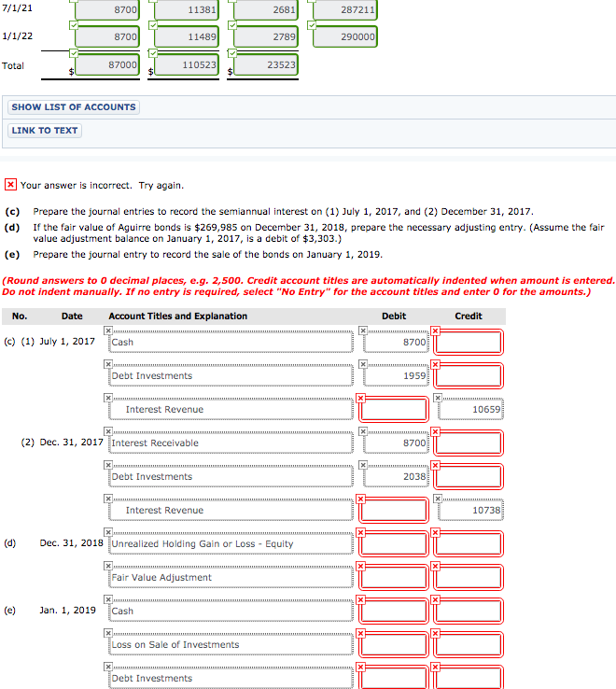The height and width of the screenshot is (689, 616).
Task: Click the 1/1/22 amortization field 2789
Action: [x=266, y=36]
